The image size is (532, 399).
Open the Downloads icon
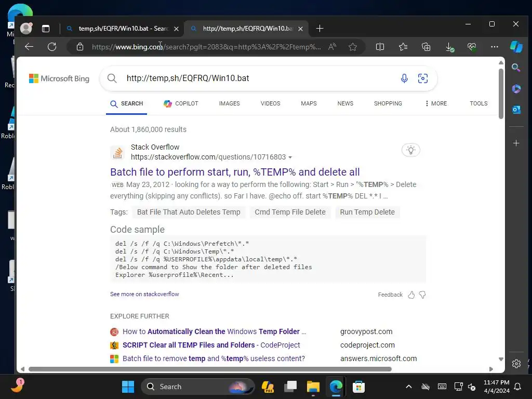(x=449, y=47)
